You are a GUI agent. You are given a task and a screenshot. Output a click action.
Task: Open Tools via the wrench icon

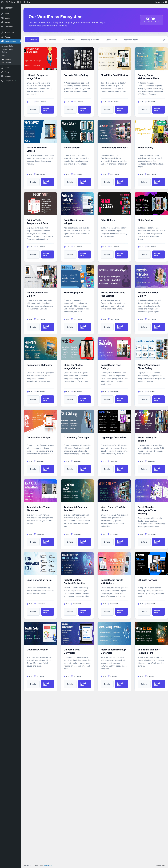(2, 72)
